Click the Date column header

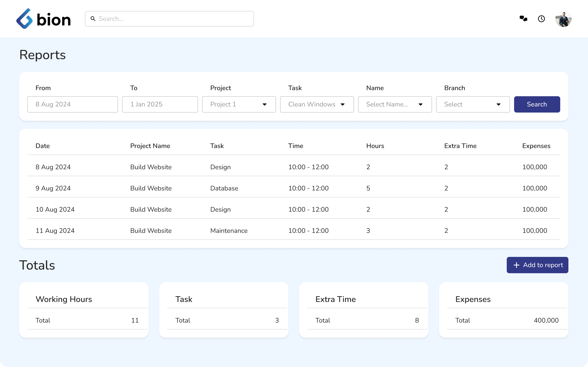[x=42, y=146]
